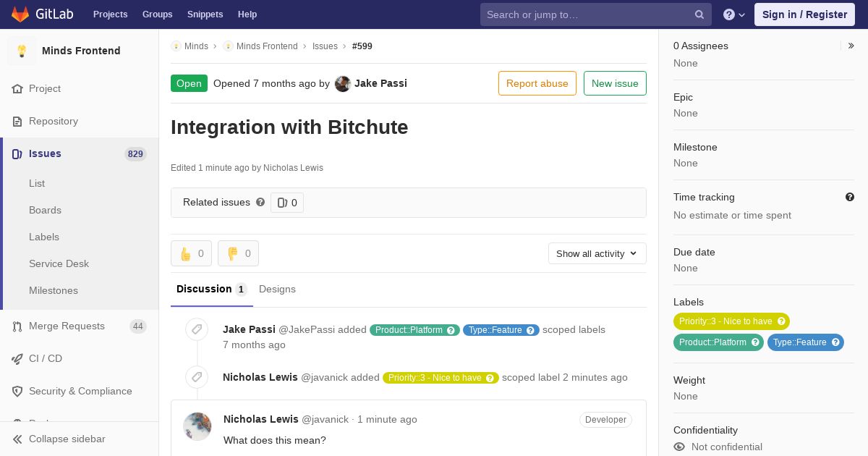
Task: Click the Minds Frontend lightbulb avatar
Action: click(x=22, y=51)
